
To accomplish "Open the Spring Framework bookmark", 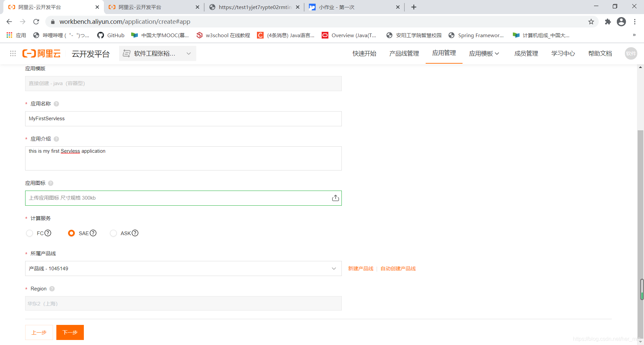I will pos(476,35).
